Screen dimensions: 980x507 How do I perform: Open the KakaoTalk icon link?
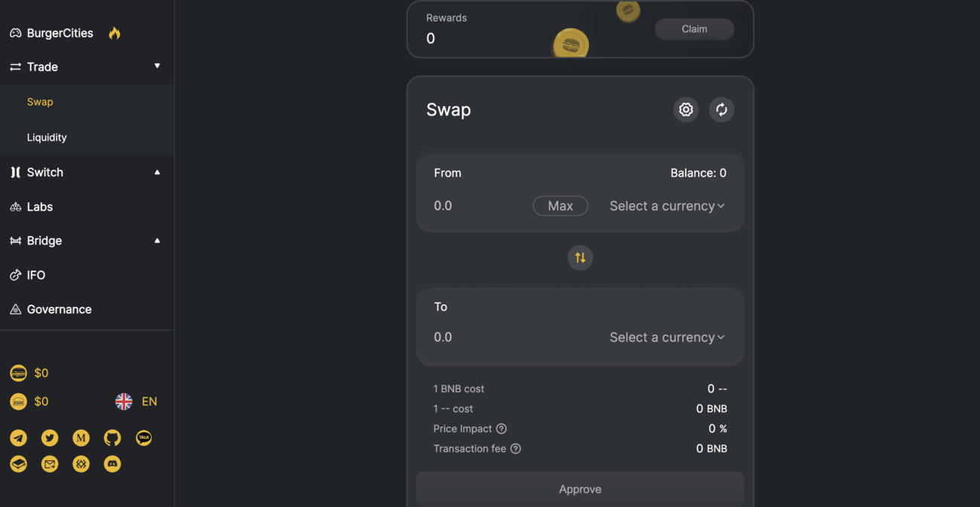[144, 438]
